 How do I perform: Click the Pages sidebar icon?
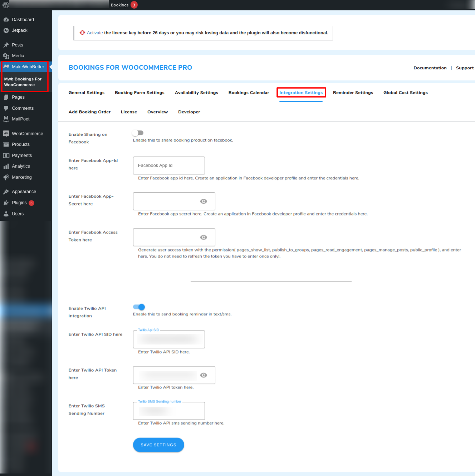pos(6,97)
